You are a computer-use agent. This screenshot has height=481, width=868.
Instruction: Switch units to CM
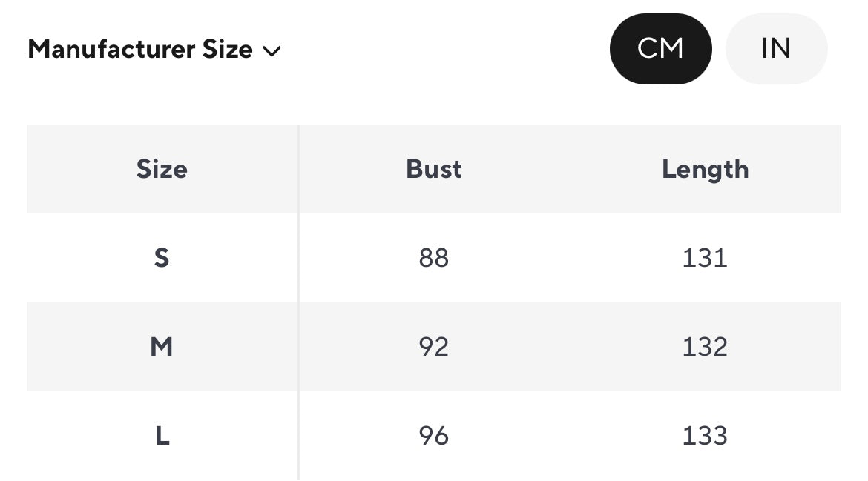click(660, 49)
